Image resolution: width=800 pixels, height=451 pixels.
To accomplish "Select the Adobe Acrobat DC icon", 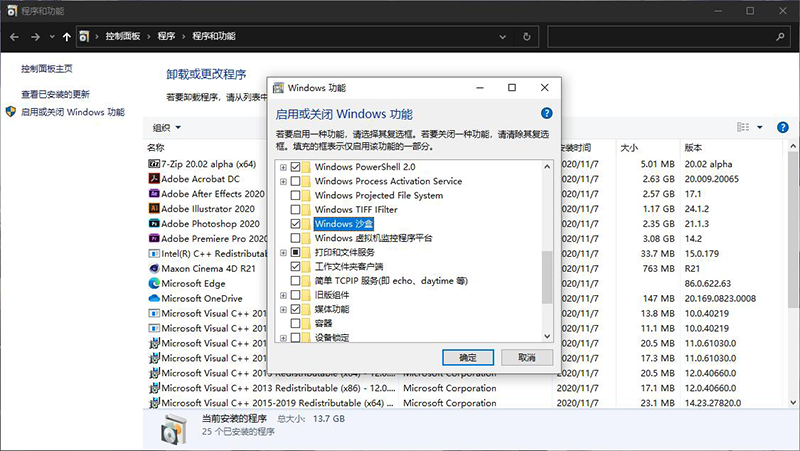I will pyautogui.click(x=154, y=179).
